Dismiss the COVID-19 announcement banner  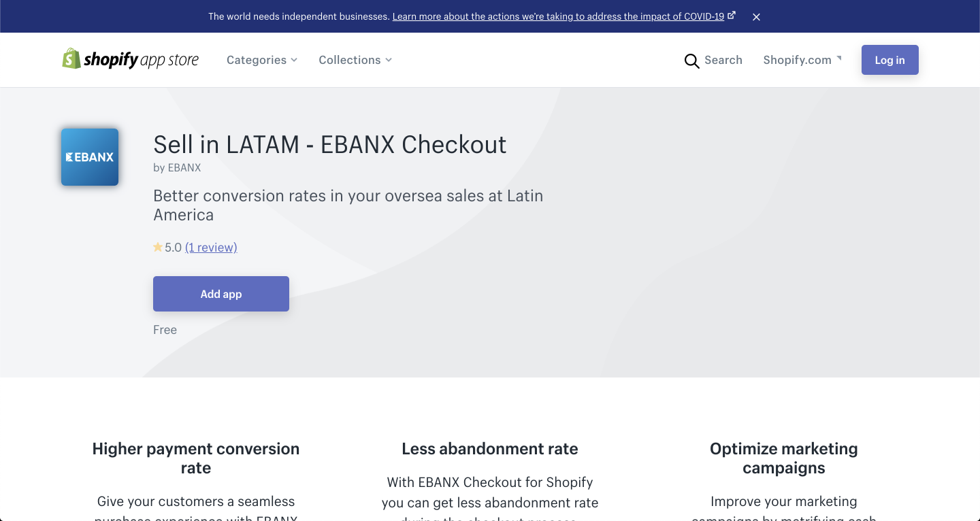click(756, 17)
